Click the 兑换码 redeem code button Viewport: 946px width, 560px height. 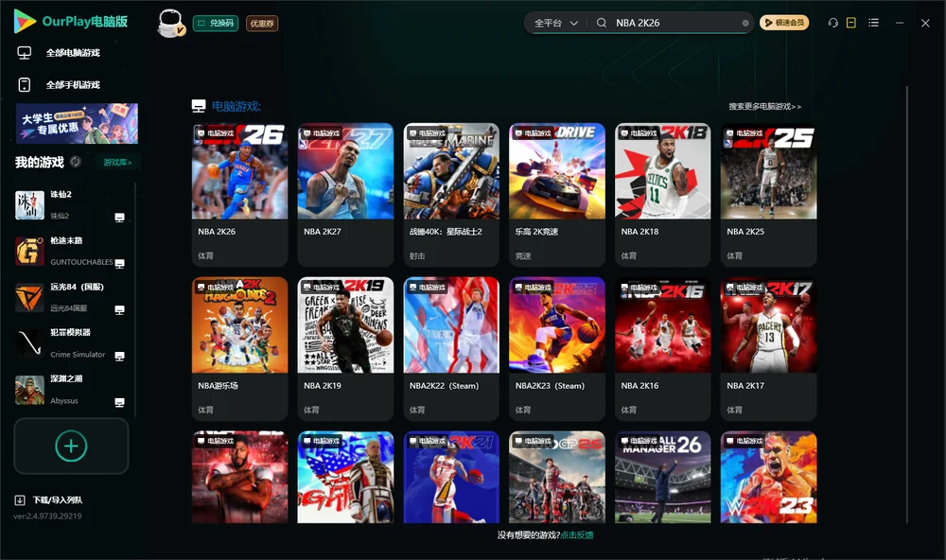(x=216, y=23)
